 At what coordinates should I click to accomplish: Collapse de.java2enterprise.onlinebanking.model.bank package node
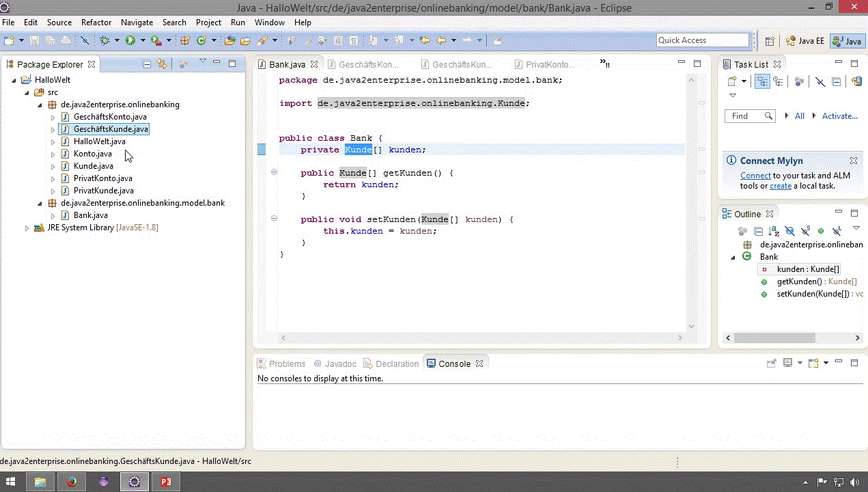[40, 203]
